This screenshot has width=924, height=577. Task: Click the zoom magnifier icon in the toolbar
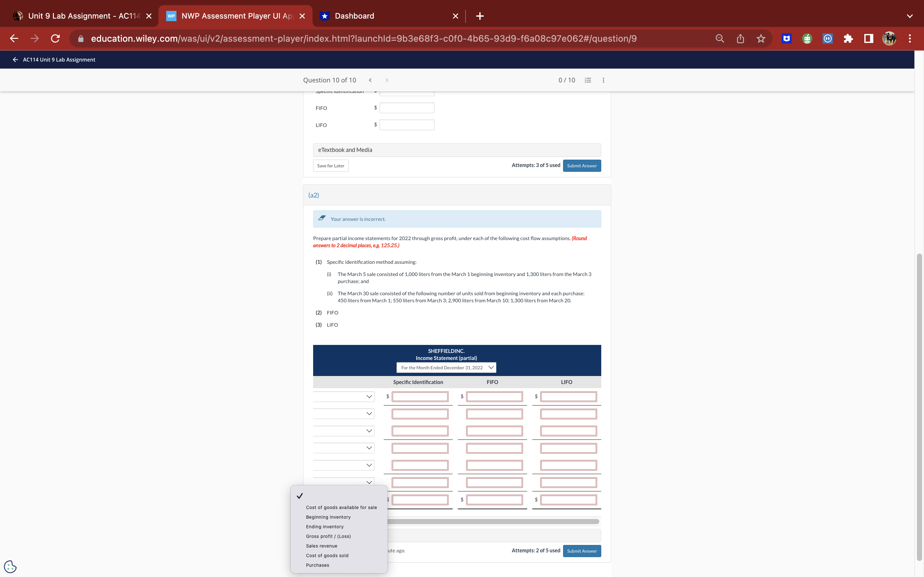click(719, 38)
